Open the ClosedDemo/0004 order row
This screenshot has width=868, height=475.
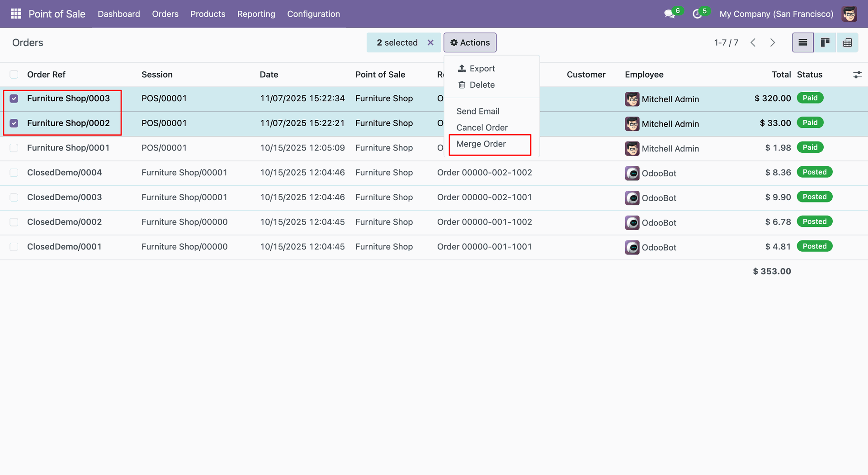[64, 173]
